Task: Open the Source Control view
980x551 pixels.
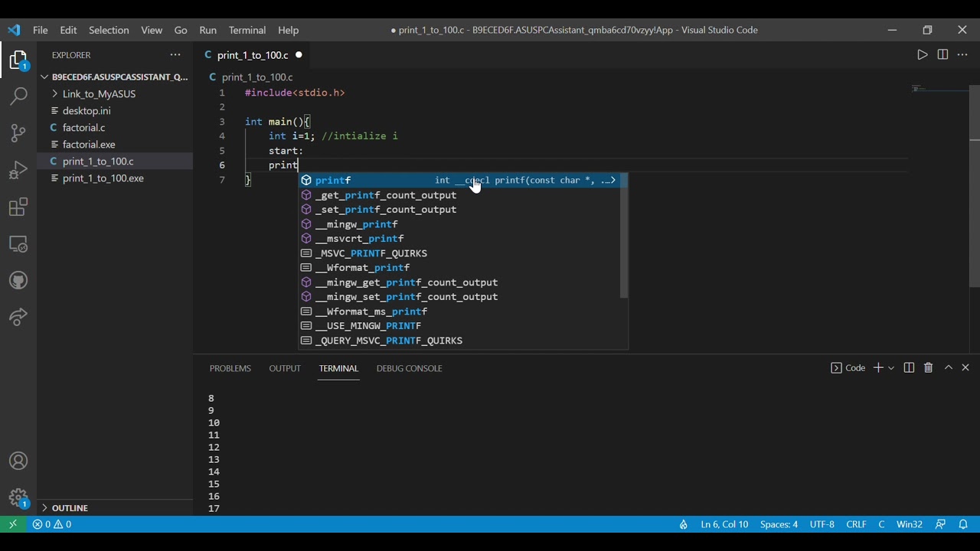Action: coord(18,133)
